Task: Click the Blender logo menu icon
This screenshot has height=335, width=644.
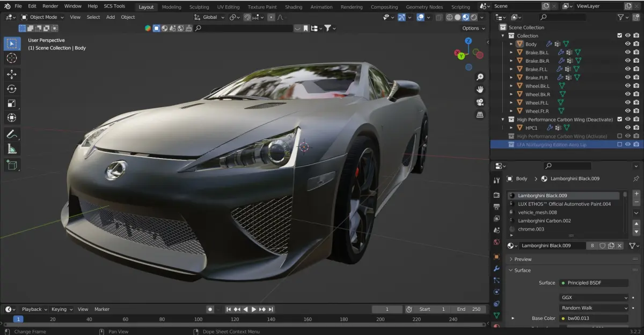Action: [x=6, y=6]
